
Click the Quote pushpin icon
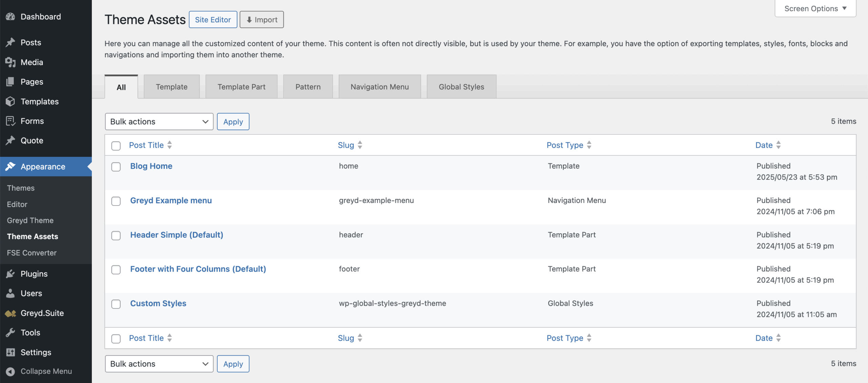point(11,140)
